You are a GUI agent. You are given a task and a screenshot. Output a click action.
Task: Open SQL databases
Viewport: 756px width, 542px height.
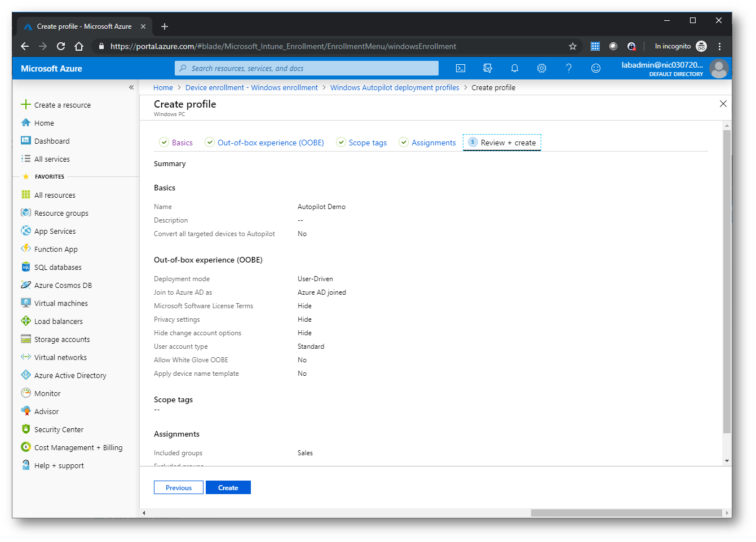58,267
